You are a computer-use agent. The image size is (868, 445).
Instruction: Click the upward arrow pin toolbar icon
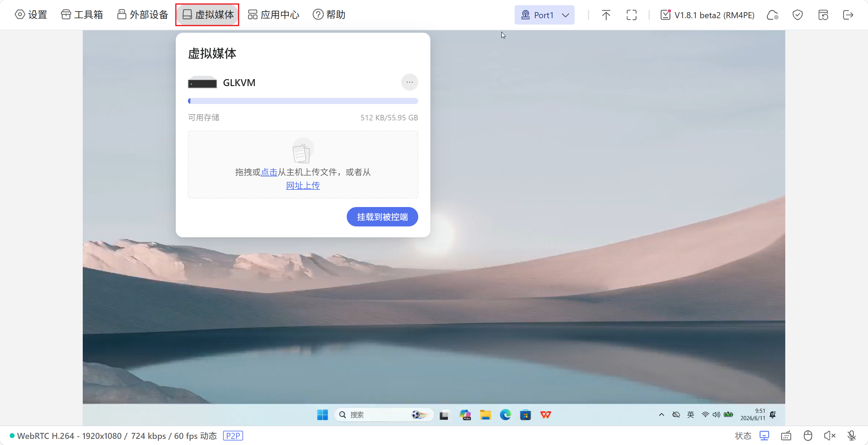pyautogui.click(x=606, y=15)
